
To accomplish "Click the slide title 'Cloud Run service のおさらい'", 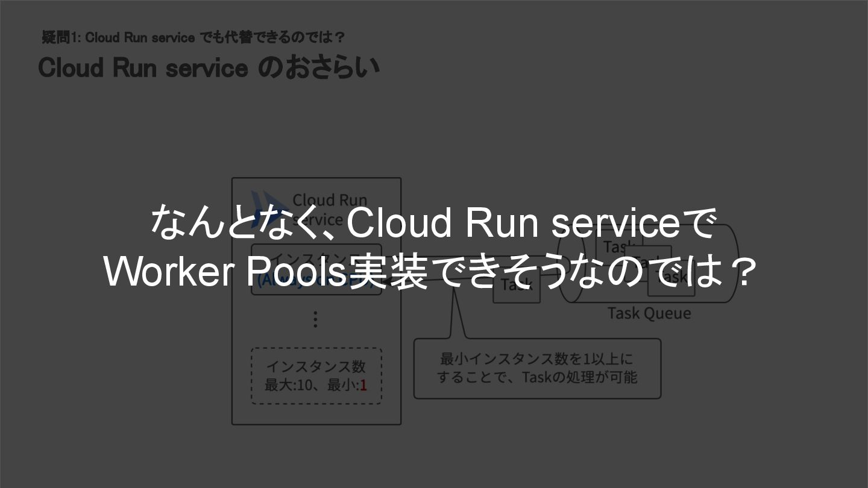I will tap(209, 67).
